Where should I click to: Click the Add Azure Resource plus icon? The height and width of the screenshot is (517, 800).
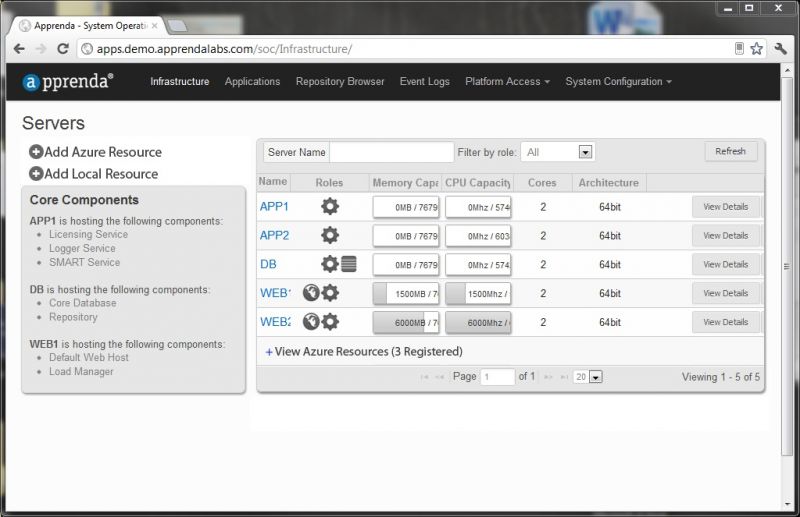36,152
